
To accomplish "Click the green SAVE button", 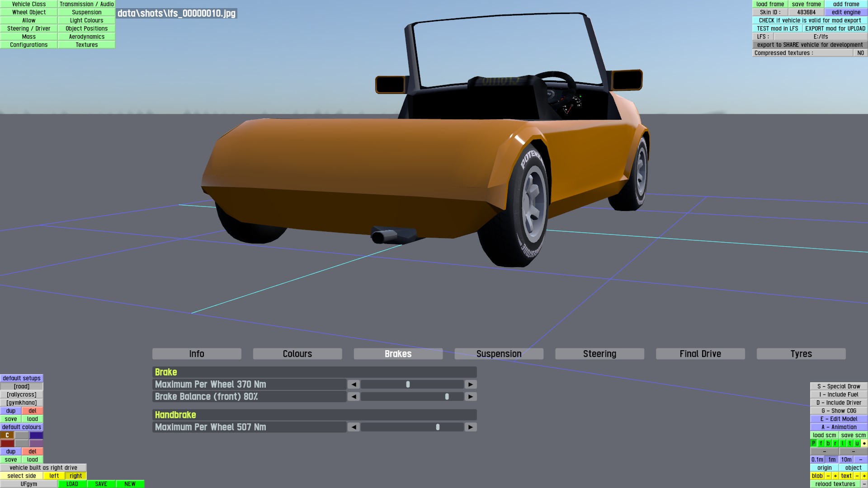I will 101,484.
